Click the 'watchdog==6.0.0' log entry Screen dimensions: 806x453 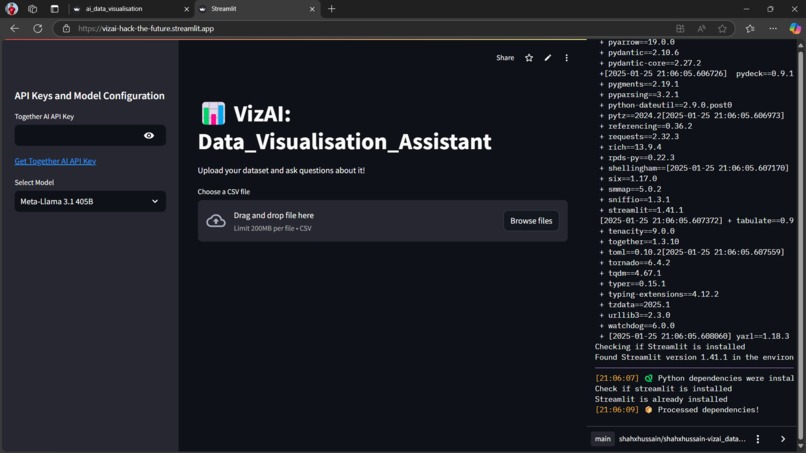[x=642, y=325]
